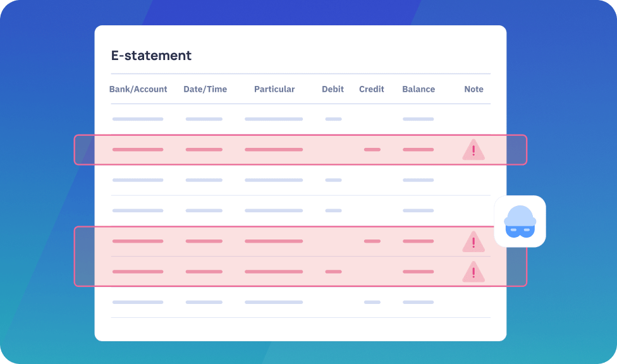
Task: Click the masked fraudster avatar icon
Action: 520,221
